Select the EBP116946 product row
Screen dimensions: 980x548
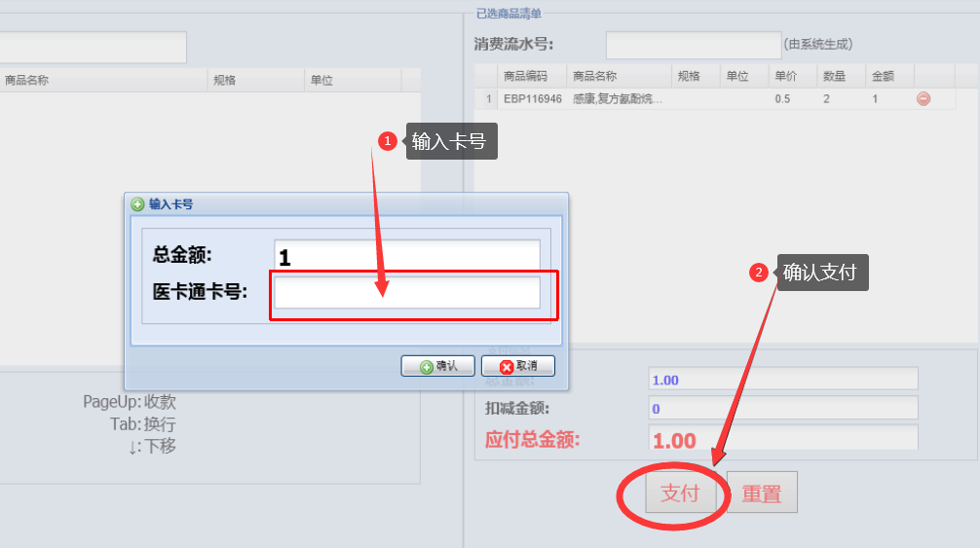click(714, 98)
